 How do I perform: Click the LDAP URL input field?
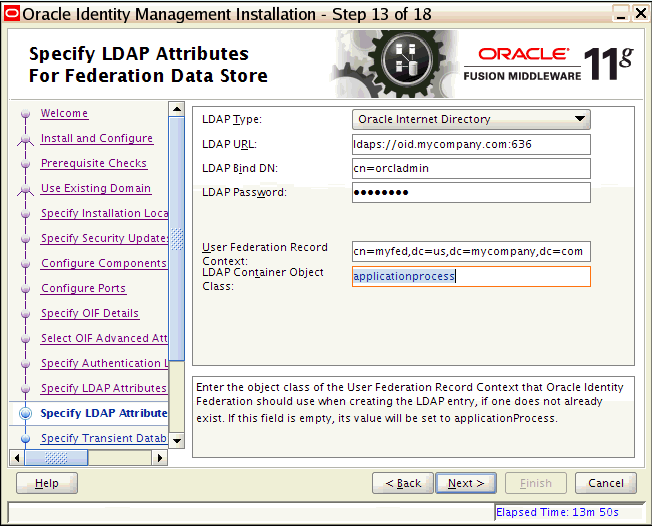(x=471, y=144)
